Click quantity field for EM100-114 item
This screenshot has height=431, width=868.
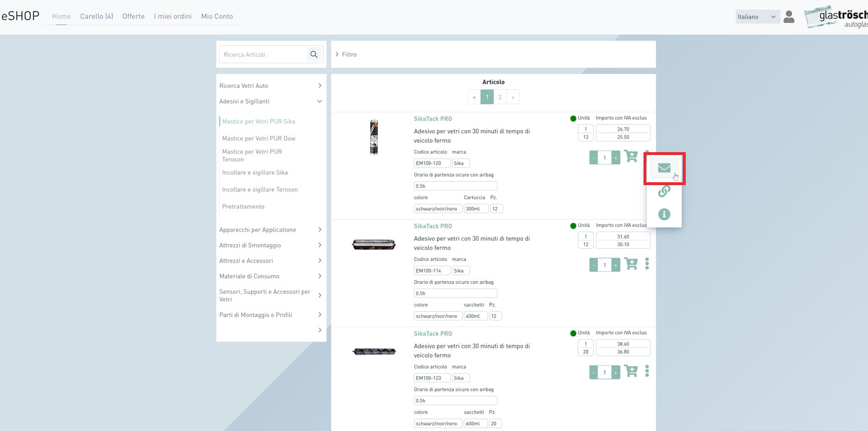(x=605, y=265)
